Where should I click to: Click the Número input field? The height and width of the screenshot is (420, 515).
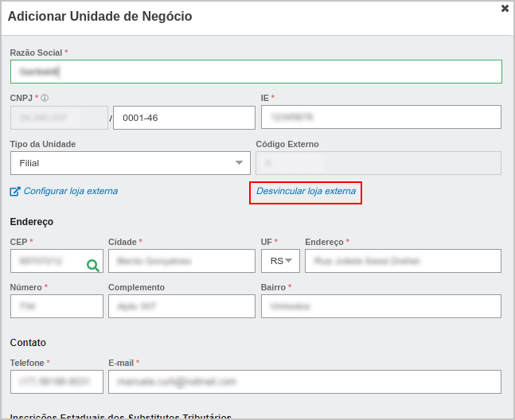point(57,306)
